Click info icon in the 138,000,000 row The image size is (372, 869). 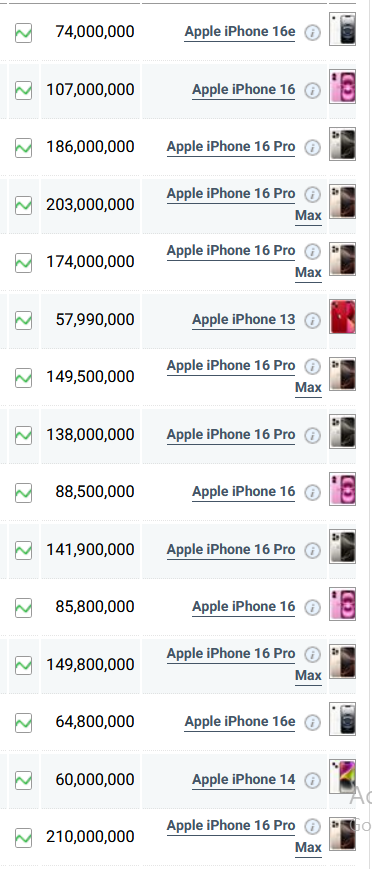313,435
